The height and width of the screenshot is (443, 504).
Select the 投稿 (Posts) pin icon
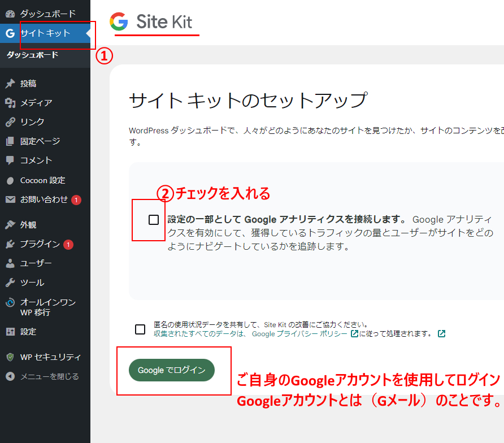[x=10, y=83]
